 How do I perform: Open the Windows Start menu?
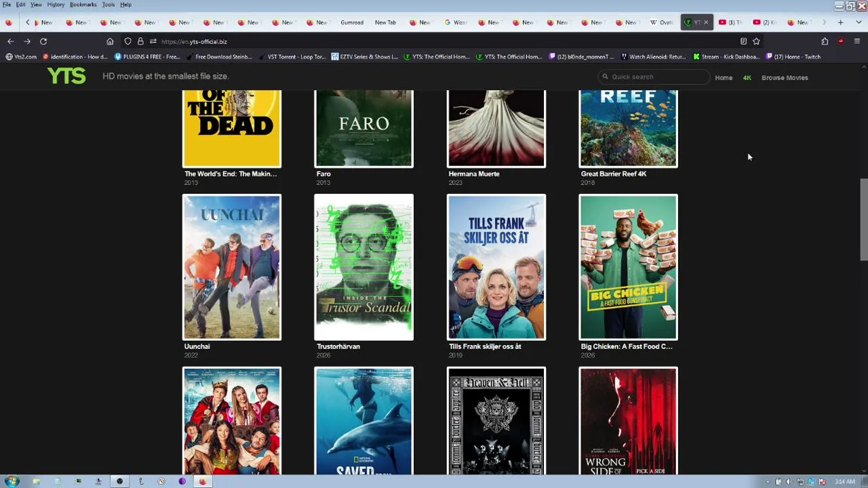[12, 481]
